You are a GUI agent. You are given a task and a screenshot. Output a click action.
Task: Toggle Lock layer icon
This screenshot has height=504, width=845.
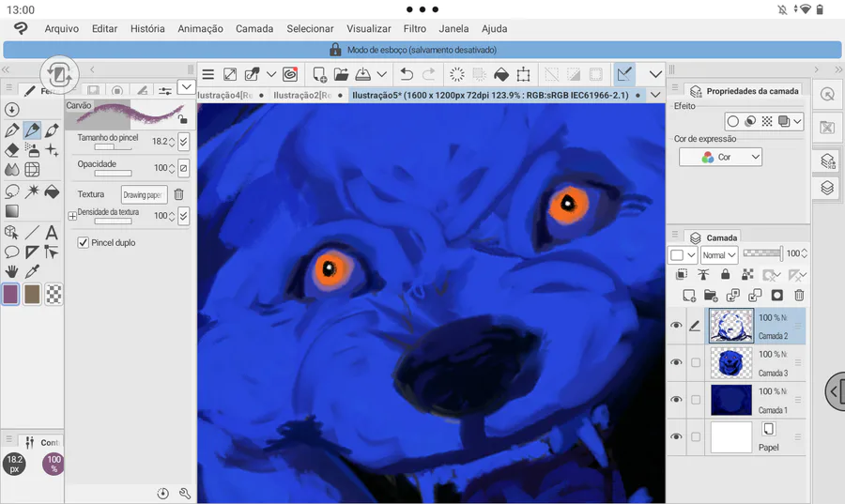click(726, 275)
